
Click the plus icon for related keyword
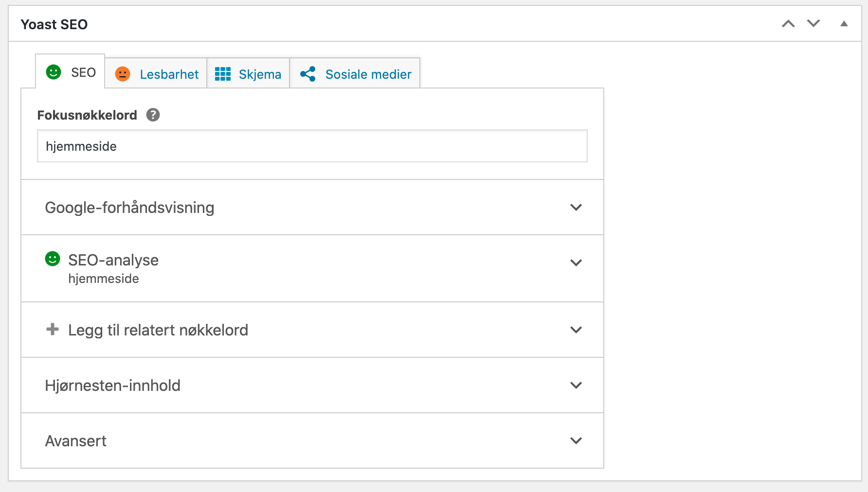click(x=53, y=329)
